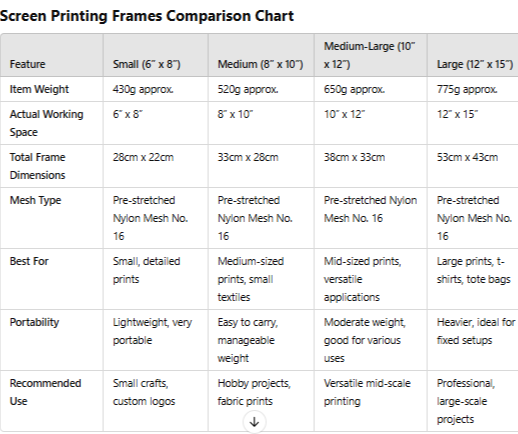Image resolution: width=518 pixels, height=434 pixels.
Task: Select the Item Weight row label
Action: click(x=39, y=89)
